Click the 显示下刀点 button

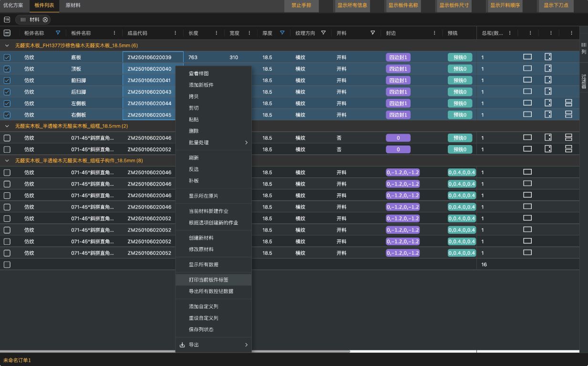pyautogui.click(x=556, y=6)
